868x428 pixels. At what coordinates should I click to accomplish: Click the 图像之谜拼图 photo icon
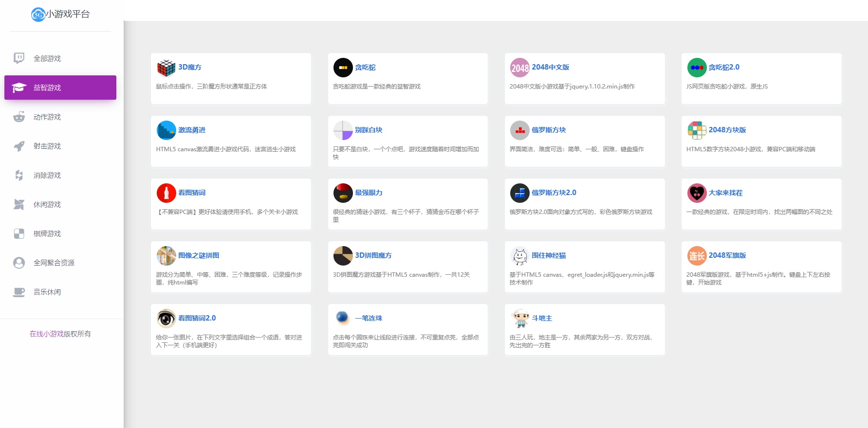(166, 256)
